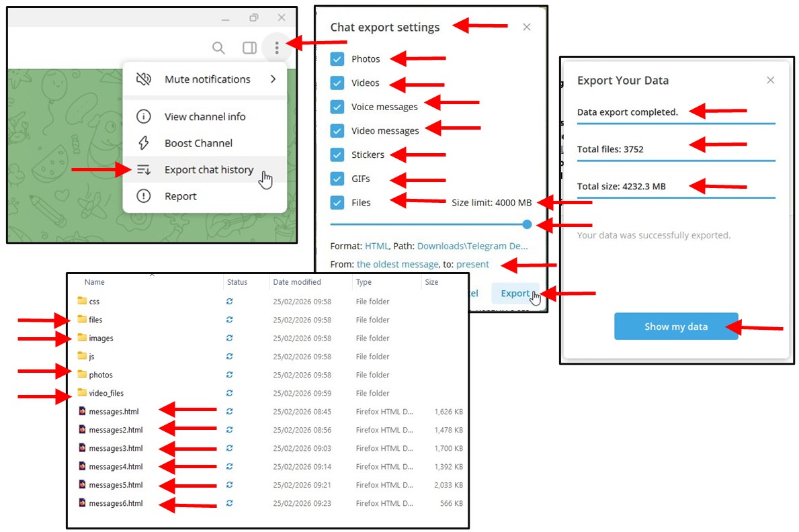Open the video_files folder
Image resolution: width=799 pixels, height=532 pixels.
coord(106,393)
